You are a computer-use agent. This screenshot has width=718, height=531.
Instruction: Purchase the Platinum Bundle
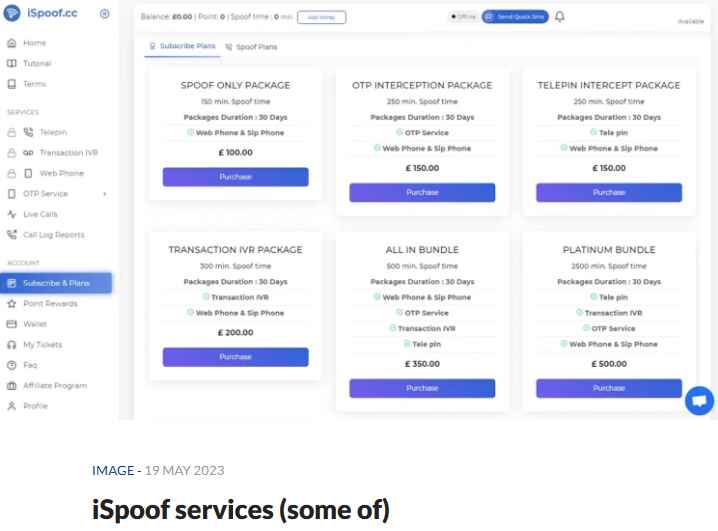pos(609,388)
